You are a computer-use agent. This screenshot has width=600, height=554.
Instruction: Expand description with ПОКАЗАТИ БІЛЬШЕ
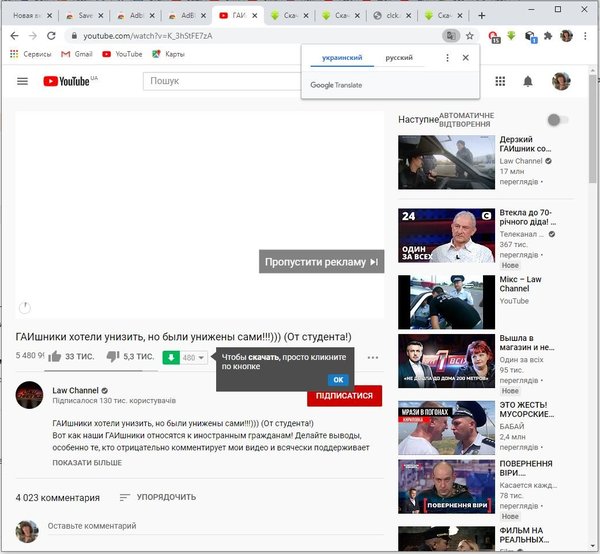pyautogui.click(x=87, y=463)
